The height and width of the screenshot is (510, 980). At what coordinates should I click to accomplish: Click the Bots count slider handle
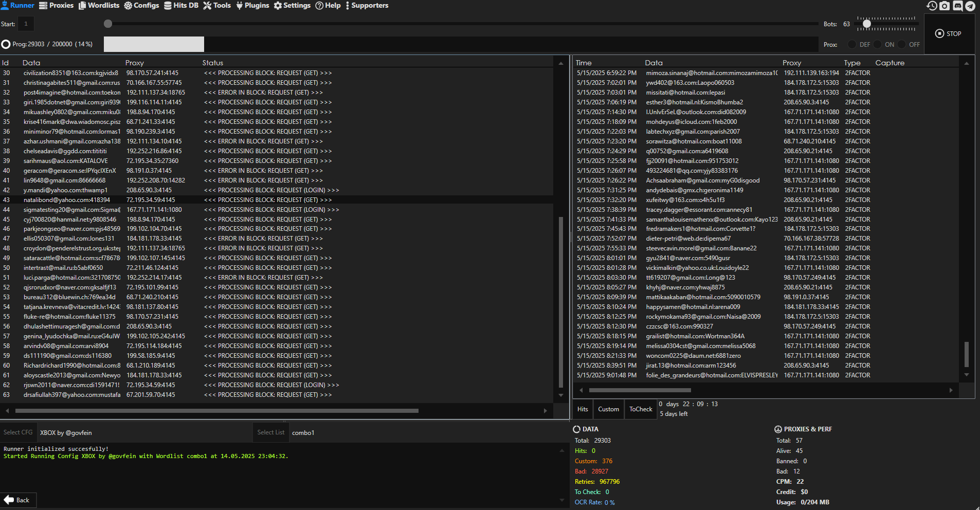click(x=867, y=24)
